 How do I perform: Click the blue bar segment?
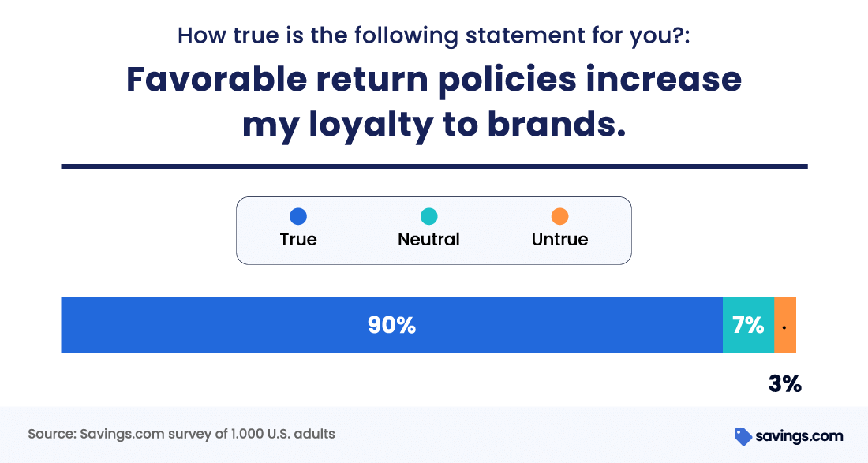pos(237,325)
